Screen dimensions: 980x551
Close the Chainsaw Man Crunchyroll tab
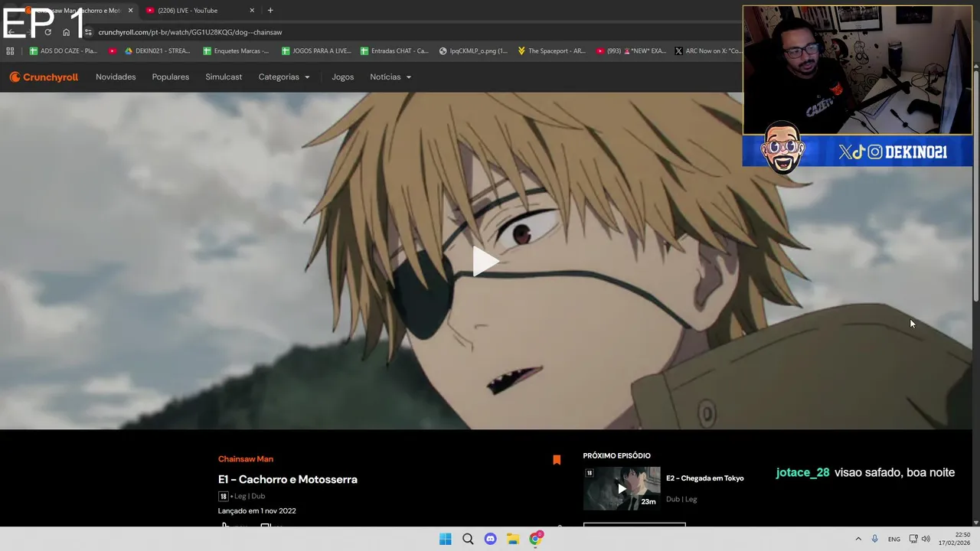point(130,11)
